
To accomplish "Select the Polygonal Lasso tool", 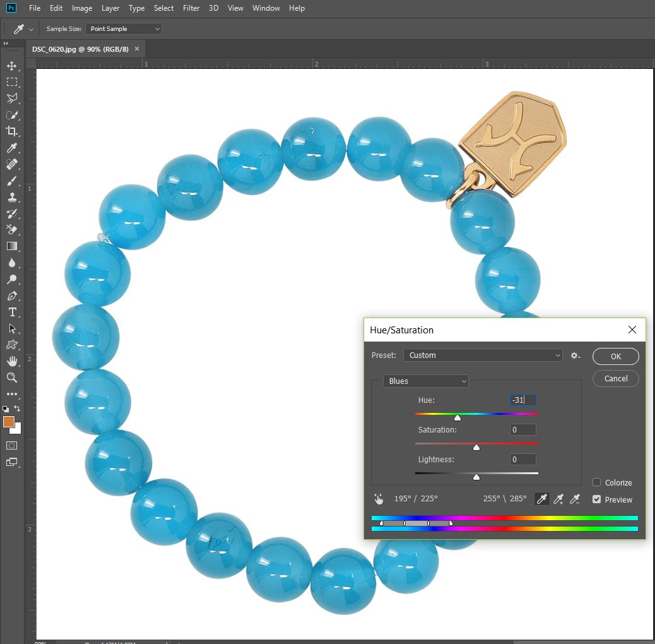I will tap(12, 98).
